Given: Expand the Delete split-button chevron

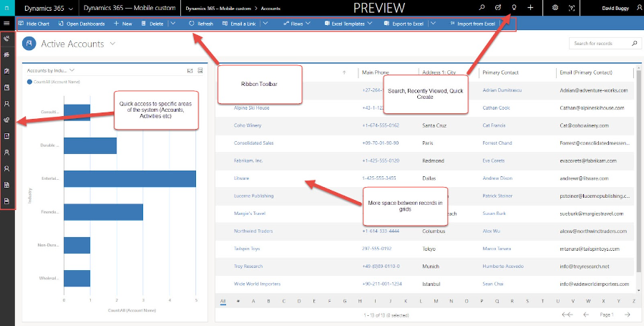Looking at the screenshot, I should [x=172, y=24].
